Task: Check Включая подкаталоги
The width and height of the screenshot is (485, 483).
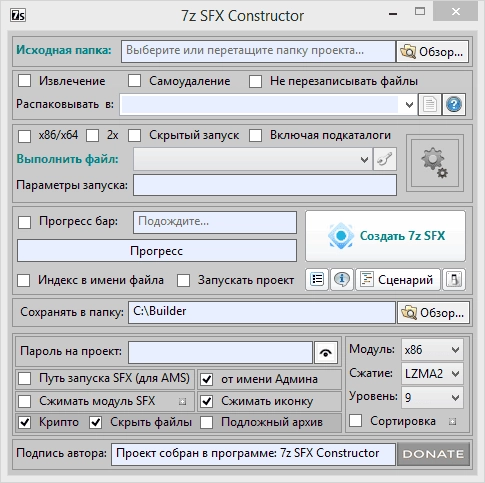Action: (255, 136)
